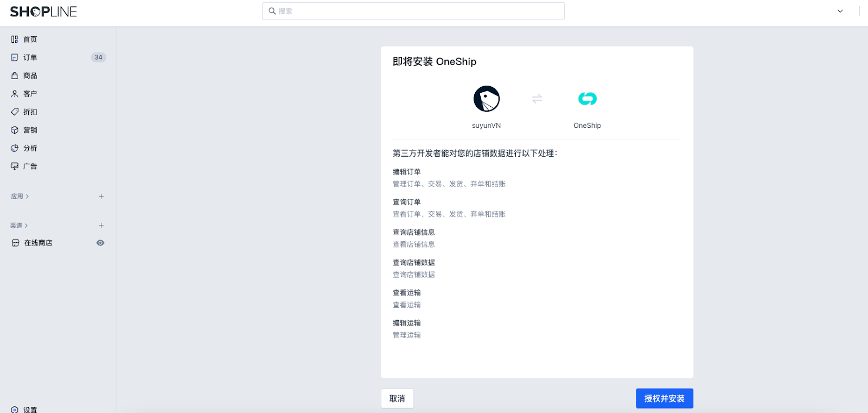Click the suyunVN store avatar
868x413 pixels.
[487, 99]
